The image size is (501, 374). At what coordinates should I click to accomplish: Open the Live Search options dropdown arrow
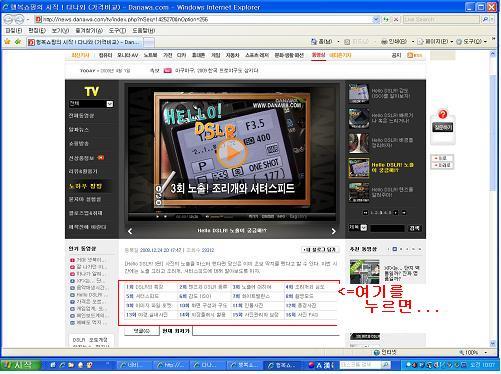(x=493, y=20)
